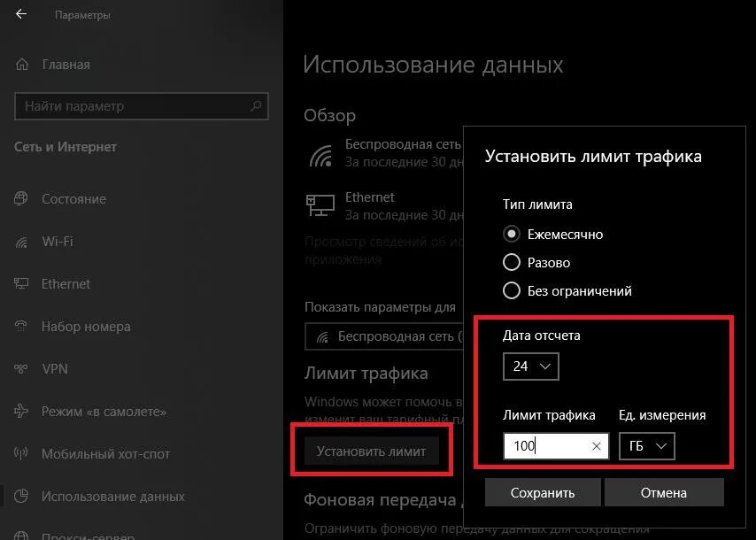Open the Ethernet sidebar section
Screen dimensions: 756x540
click(66, 284)
